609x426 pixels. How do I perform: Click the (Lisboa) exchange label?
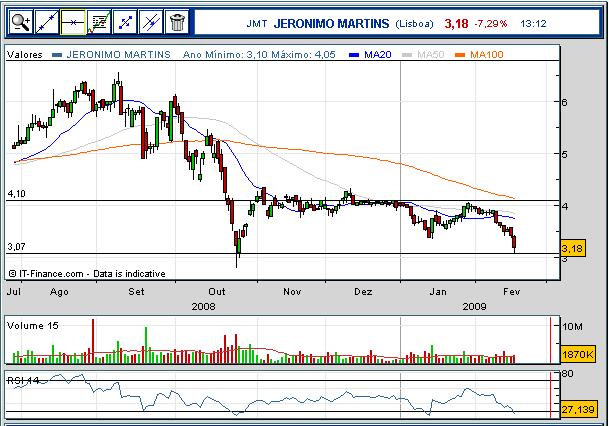414,24
